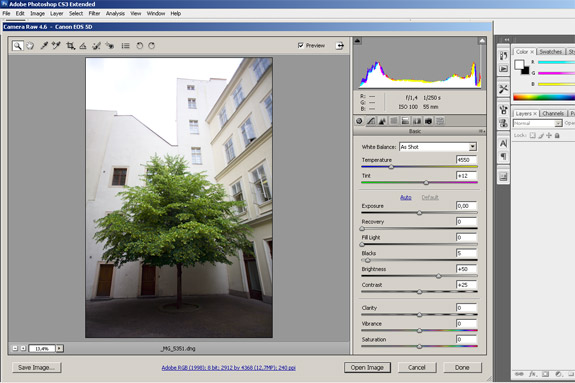Select the Hand tool in Camera Raw
Screen dimensions: 575x383
(x=30, y=46)
